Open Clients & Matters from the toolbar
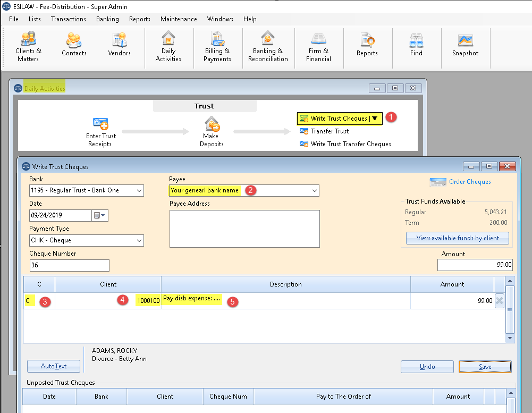 [x=28, y=46]
